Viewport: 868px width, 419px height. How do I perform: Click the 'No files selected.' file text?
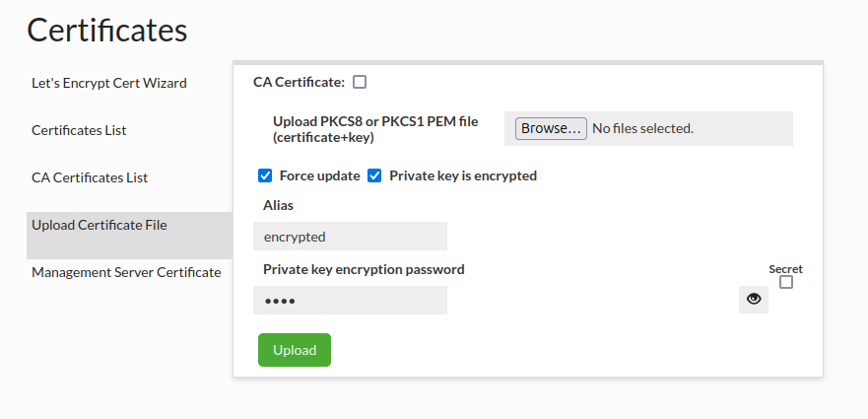click(642, 128)
